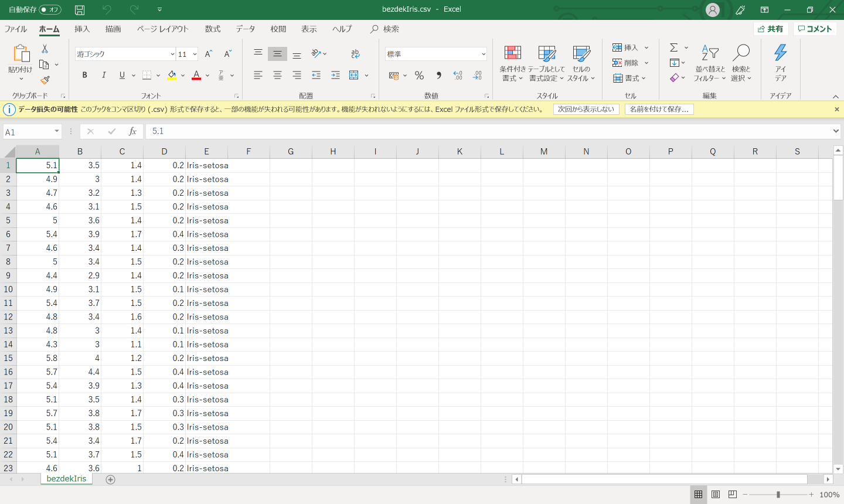Increase font size with the larger A icon
The width and height of the screenshot is (844, 504).
(x=209, y=54)
